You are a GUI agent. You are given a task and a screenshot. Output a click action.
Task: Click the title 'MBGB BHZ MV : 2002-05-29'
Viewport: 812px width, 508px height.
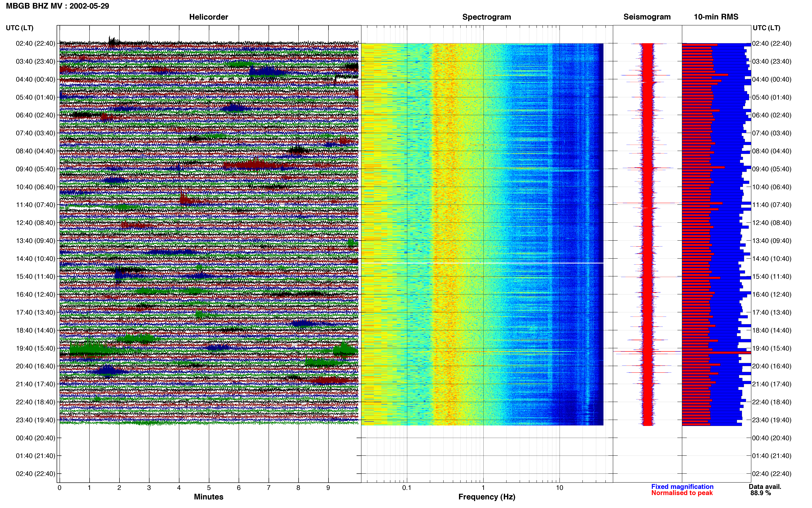tap(57, 6)
